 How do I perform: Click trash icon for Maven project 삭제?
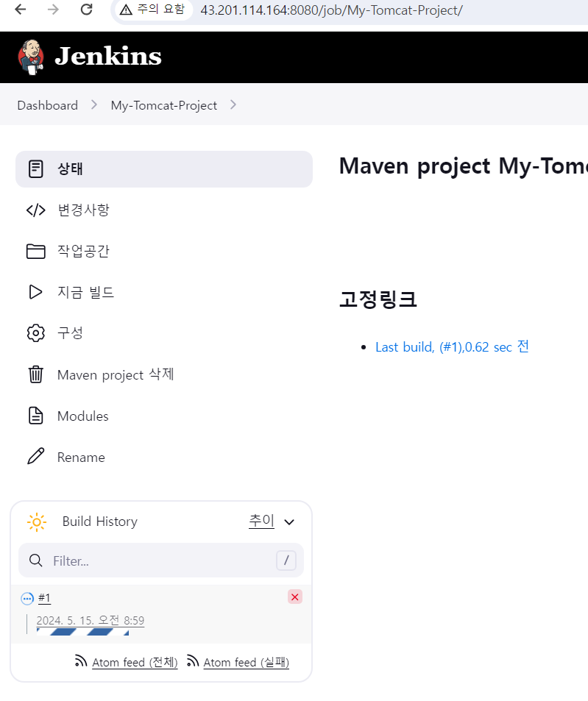36,374
